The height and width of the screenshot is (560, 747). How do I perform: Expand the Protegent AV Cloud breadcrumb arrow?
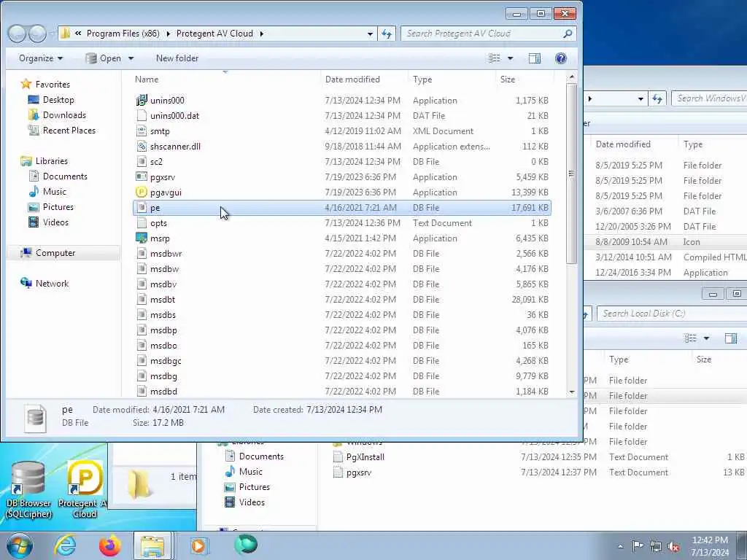262,34
